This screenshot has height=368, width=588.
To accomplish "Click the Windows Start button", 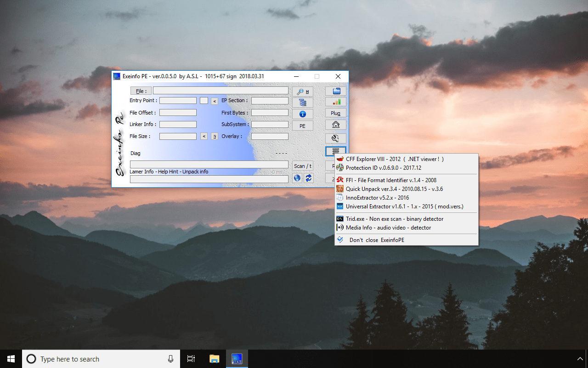I will (x=11, y=359).
